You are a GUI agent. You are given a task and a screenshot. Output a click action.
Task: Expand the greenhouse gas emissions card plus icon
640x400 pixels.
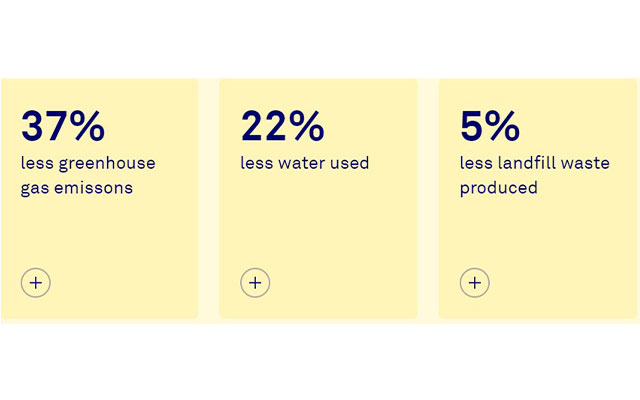coord(36,283)
